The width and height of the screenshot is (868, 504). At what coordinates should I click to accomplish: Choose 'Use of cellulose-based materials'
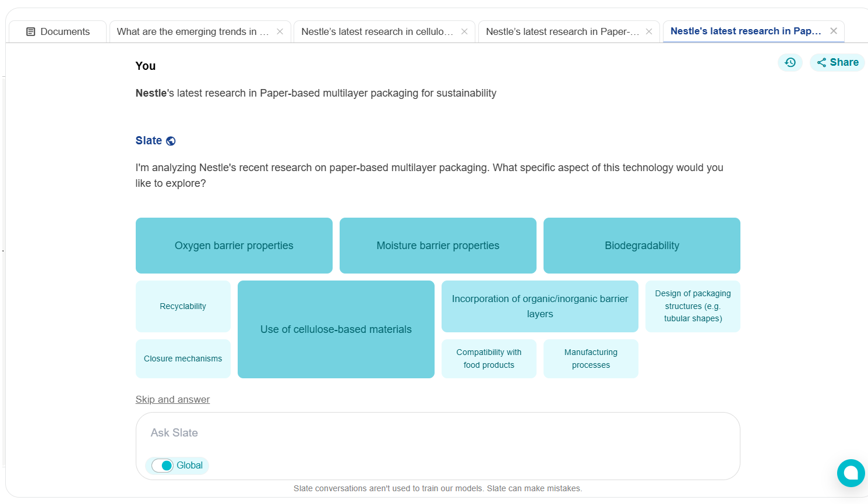tap(336, 329)
